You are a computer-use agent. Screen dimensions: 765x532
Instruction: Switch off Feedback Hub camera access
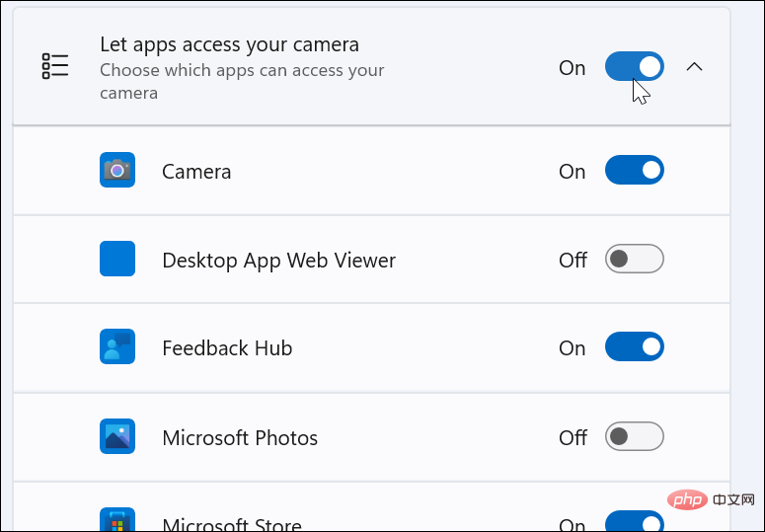click(635, 346)
